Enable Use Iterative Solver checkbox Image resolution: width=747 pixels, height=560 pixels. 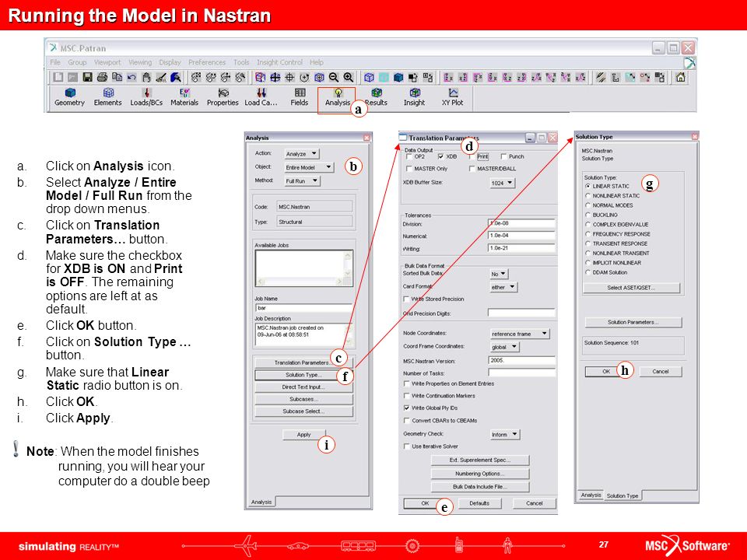406,446
